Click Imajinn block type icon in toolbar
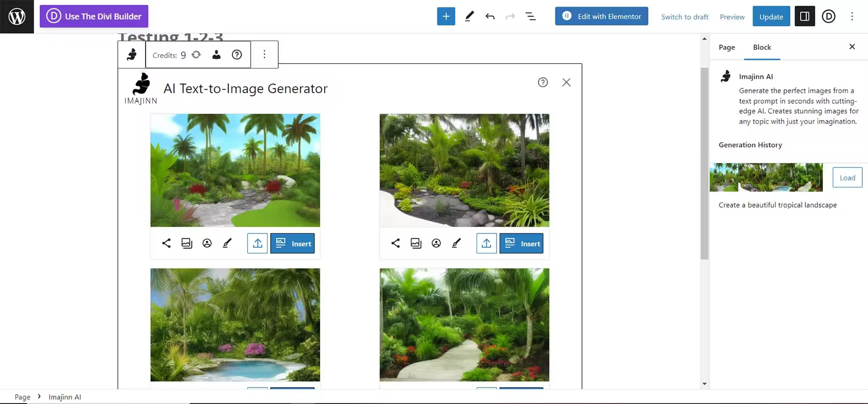 [132, 54]
